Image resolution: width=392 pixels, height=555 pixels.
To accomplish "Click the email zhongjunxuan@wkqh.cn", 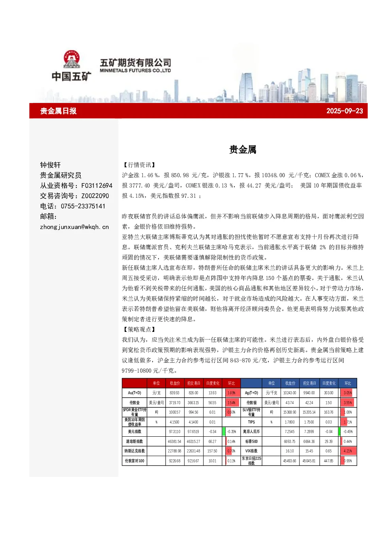I will pyautogui.click(x=74, y=227).
